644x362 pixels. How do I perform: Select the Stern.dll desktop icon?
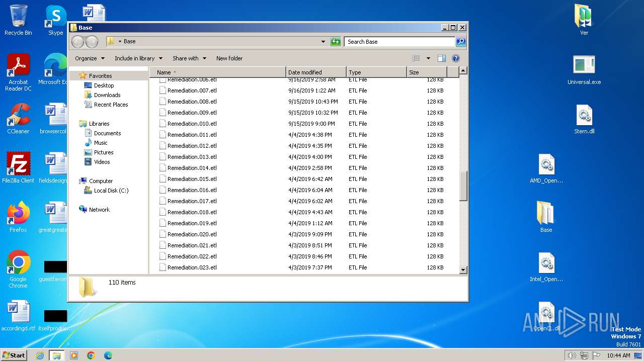point(584,119)
